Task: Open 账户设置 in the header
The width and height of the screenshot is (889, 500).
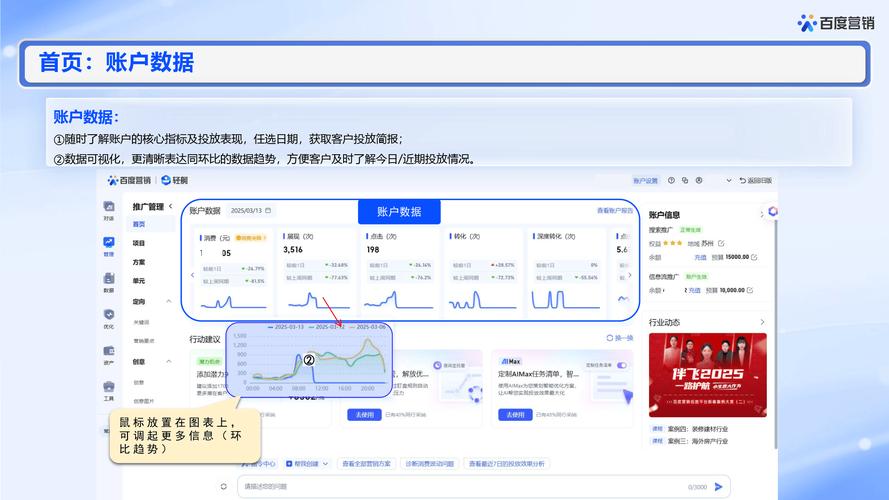Action: click(x=645, y=181)
